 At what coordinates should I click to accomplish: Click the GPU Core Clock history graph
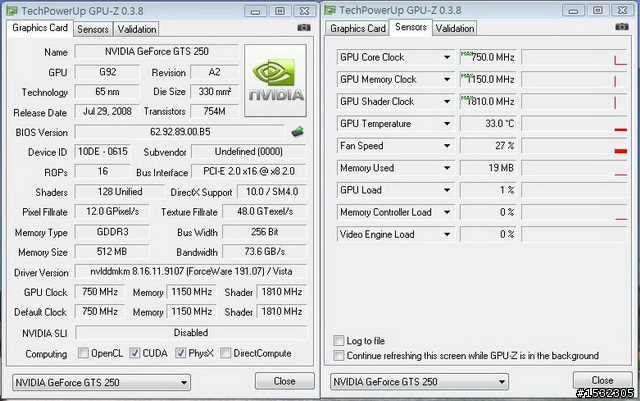tap(574, 57)
